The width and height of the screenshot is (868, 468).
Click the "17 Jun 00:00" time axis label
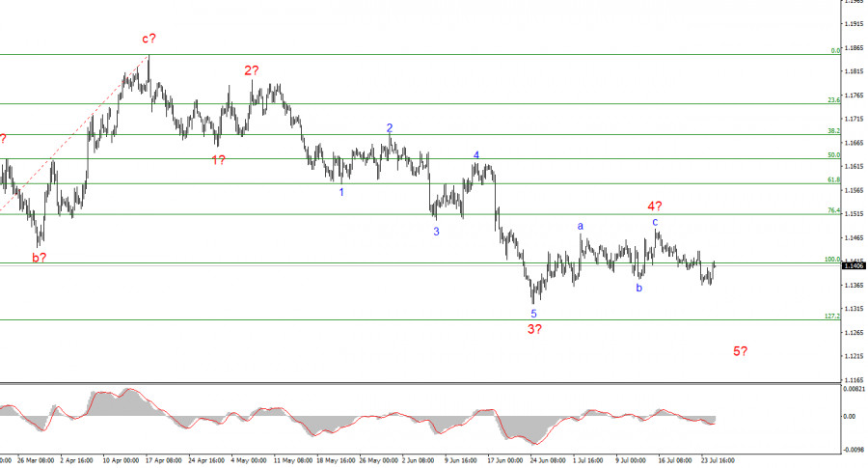tap(504, 460)
